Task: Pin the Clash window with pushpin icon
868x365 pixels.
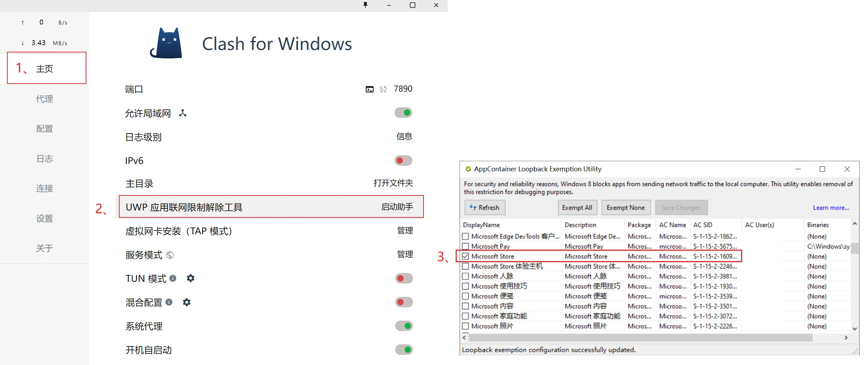Action: pos(365,5)
